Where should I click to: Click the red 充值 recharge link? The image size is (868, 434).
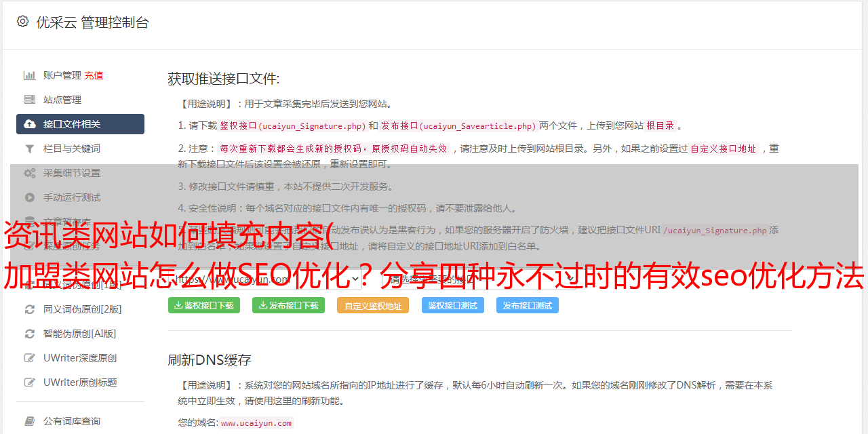pos(94,75)
